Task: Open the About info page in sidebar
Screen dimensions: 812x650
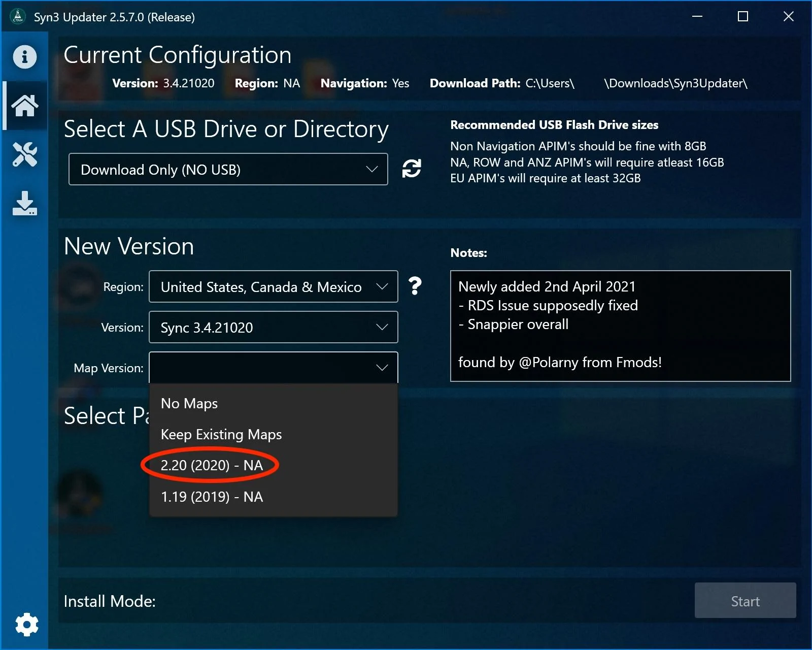Action: 24,56
